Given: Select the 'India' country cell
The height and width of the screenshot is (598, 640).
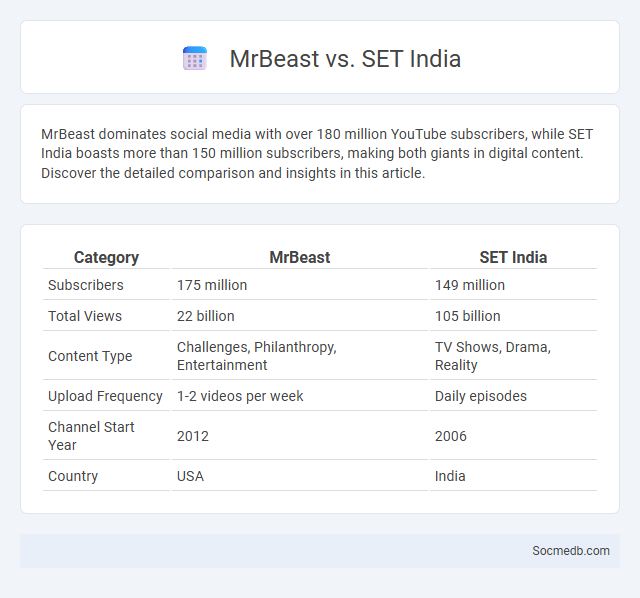Looking at the screenshot, I should pyautogui.click(x=513, y=476).
